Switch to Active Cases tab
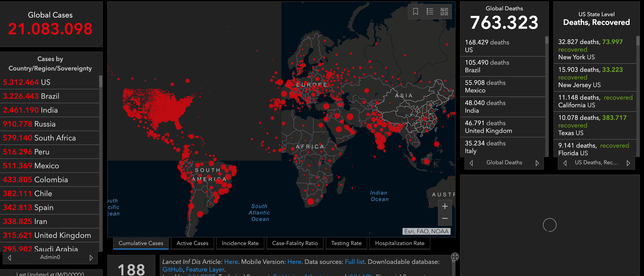This screenshot has height=276, width=644. [x=192, y=243]
